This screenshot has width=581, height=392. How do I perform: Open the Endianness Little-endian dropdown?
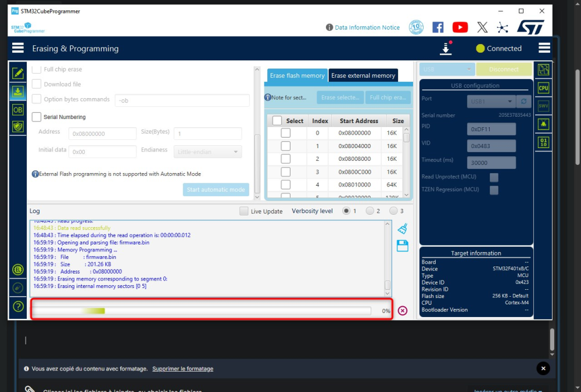tap(208, 152)
